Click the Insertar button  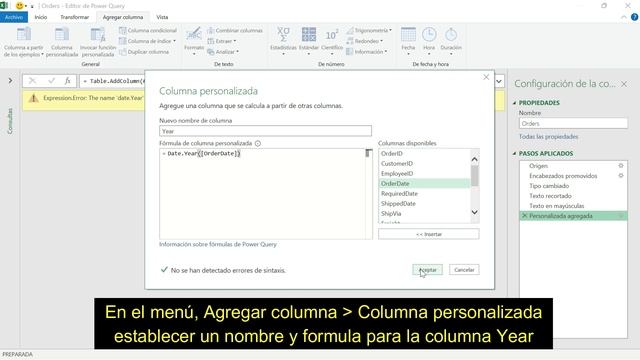(429, 234)
